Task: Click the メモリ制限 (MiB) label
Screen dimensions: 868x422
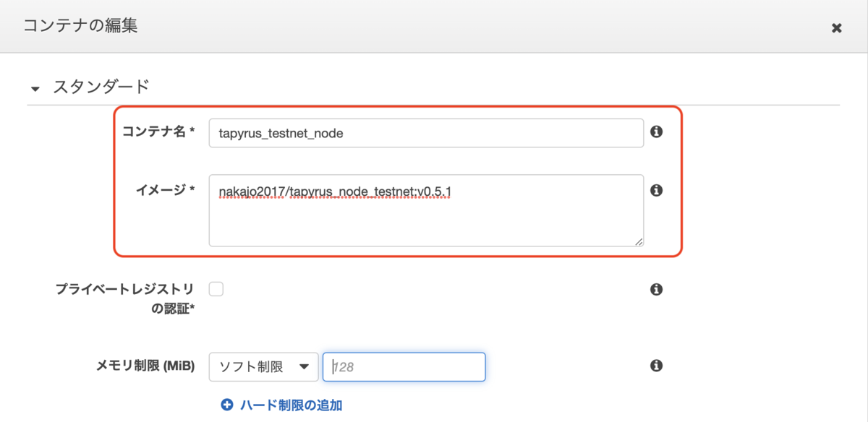Action: 146,366
